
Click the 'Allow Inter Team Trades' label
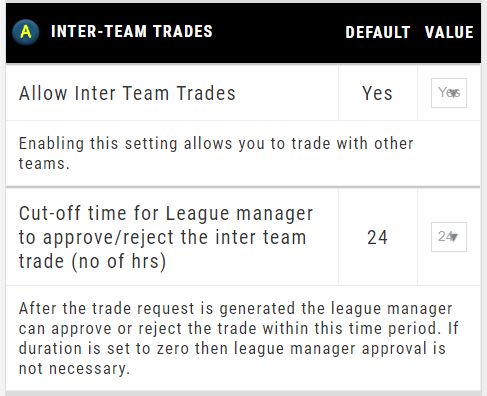(127, 93)
